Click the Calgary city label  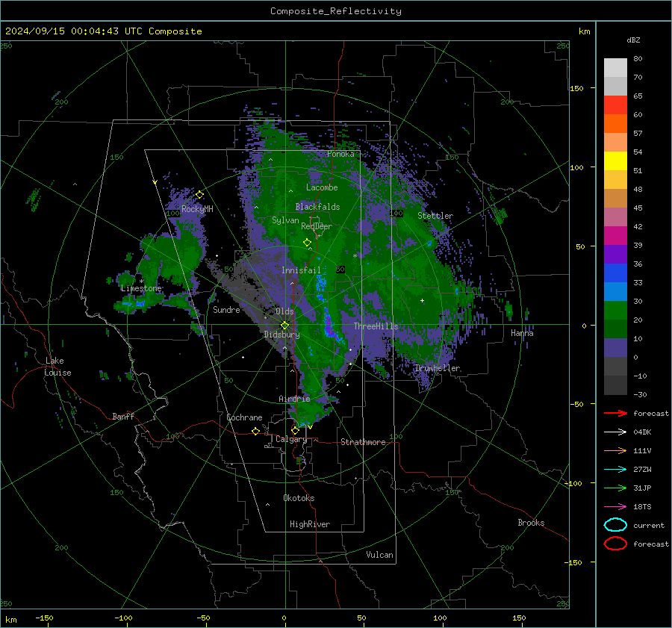coord(291,439)
